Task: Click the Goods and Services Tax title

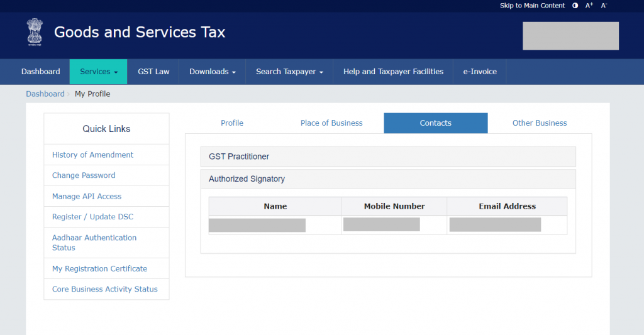Action: pos(140,32)
